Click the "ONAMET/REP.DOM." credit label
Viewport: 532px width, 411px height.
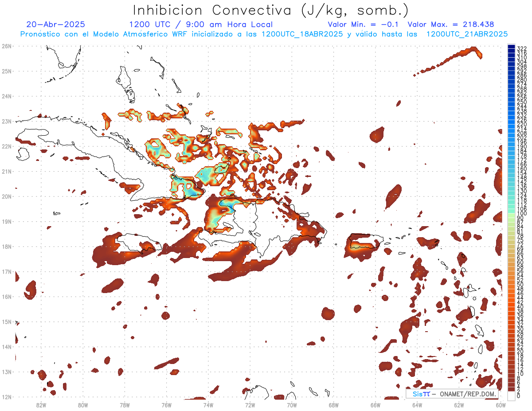pos(469,394)
